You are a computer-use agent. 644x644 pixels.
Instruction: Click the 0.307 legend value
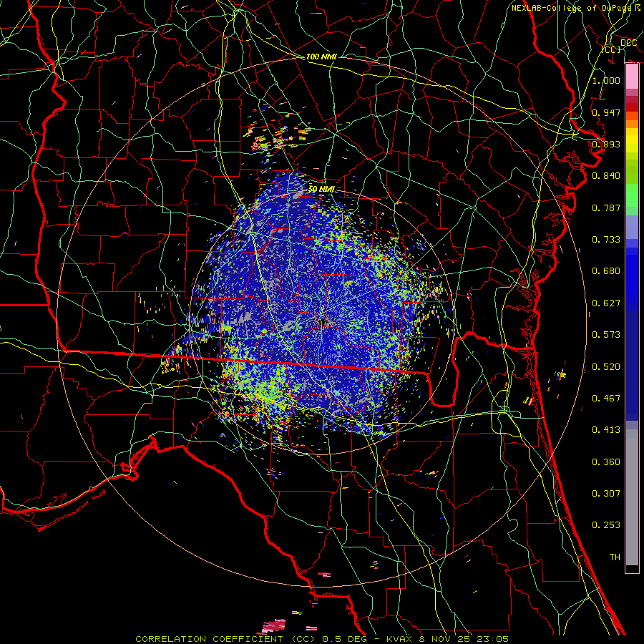click(x=606, y=494)
